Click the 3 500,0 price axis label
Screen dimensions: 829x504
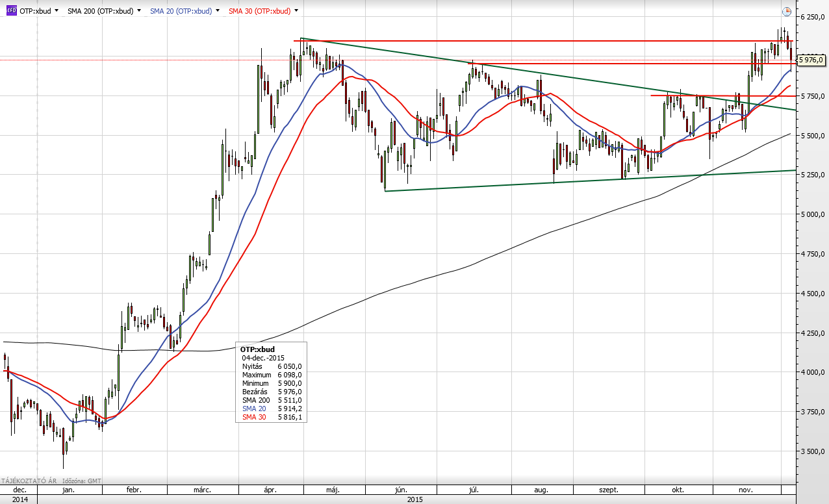click(x=813, y=451)
